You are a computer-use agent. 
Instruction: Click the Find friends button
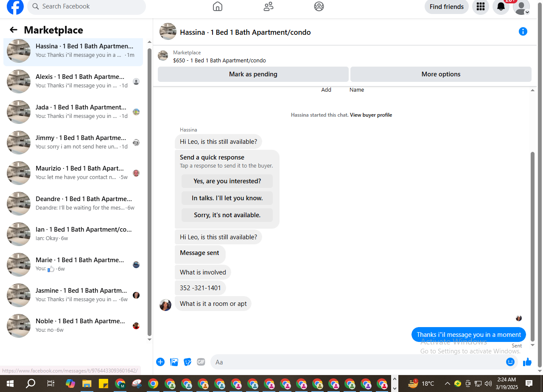tap(447, 7)
